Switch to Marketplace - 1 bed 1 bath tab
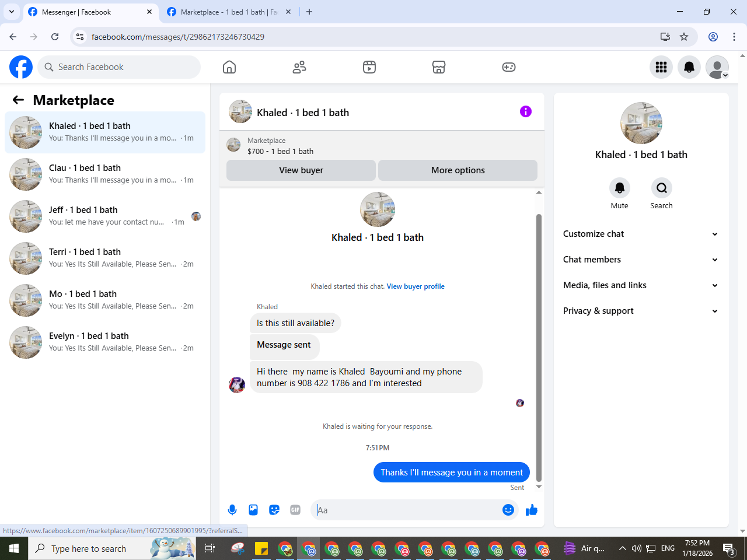747x560 pixels. pos(229,12)
